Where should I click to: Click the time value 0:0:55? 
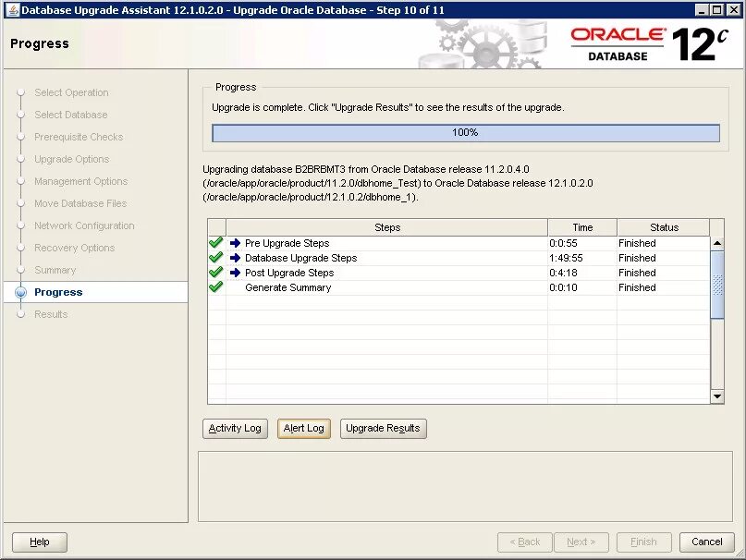[x=563, y=243]
